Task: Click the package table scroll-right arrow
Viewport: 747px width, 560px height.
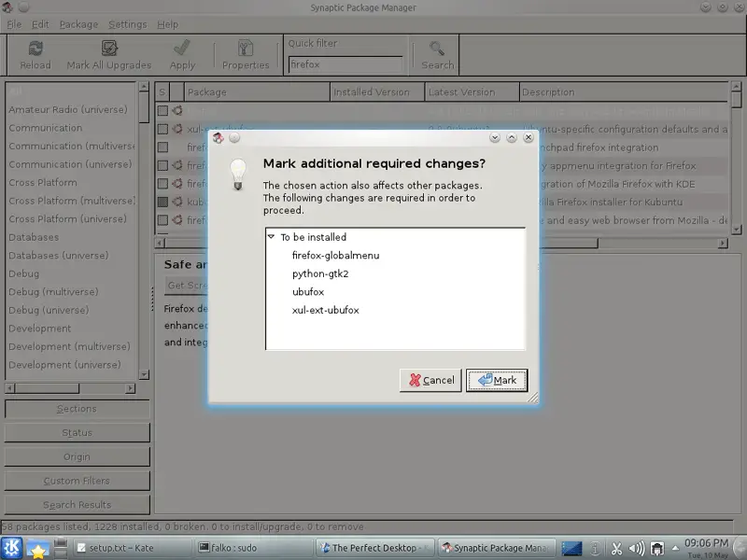Action: point(723,243)
